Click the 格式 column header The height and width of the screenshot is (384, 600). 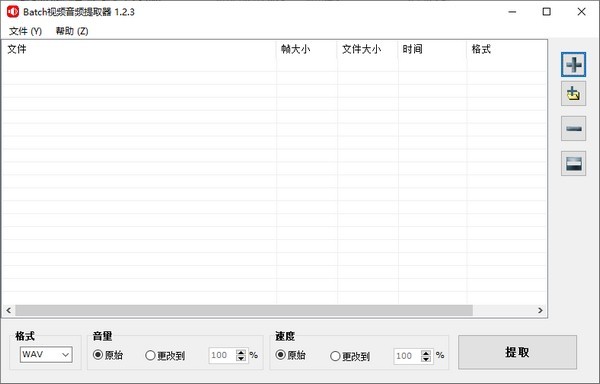coord(507,49)
